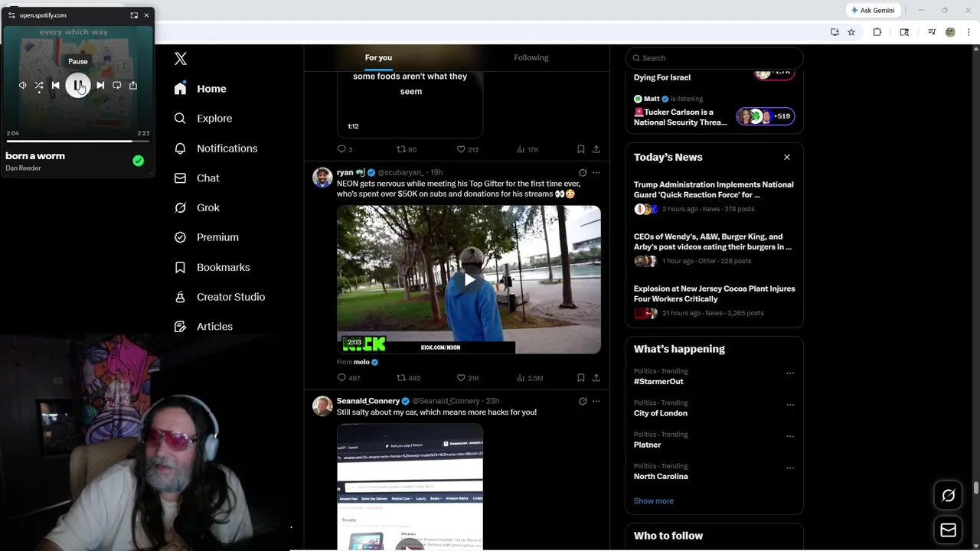Open Creator Studio in X sidebar
Screen dimensions: 980x551
point(219,297)
